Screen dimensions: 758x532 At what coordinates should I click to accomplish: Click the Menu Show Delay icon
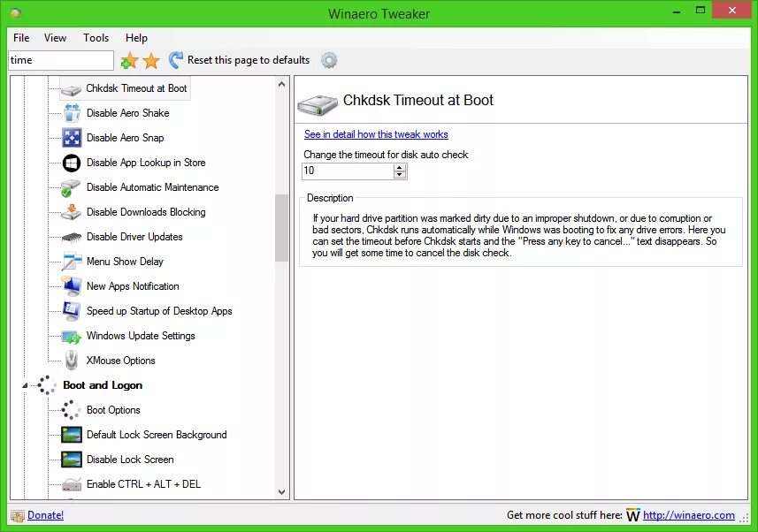click(72, 262)
